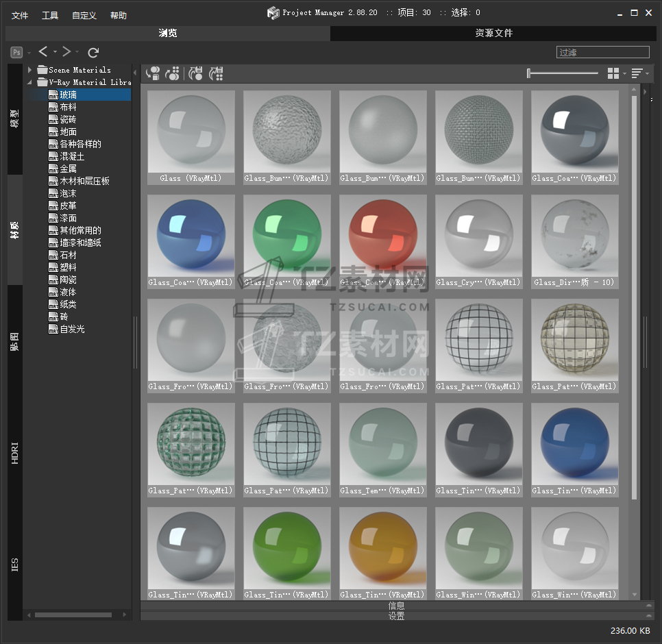
Task: Expand the Scene Materials folder
Action: point(30,70)
